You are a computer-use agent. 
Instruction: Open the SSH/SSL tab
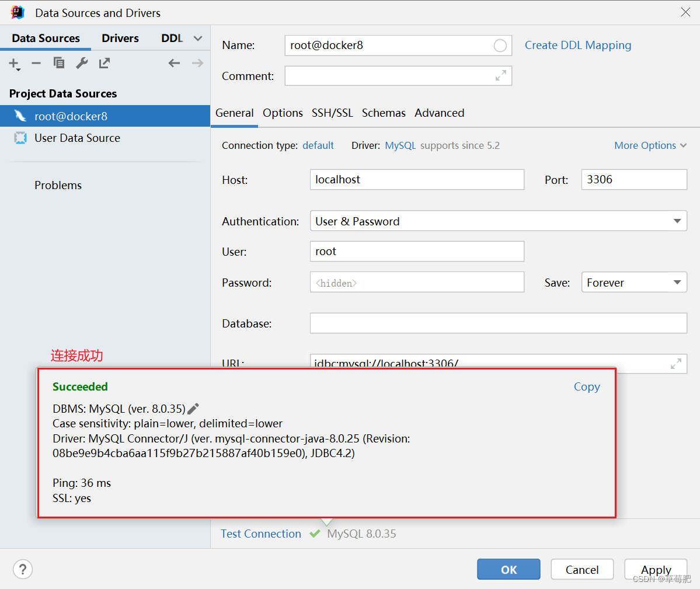(x=332, y=113)
